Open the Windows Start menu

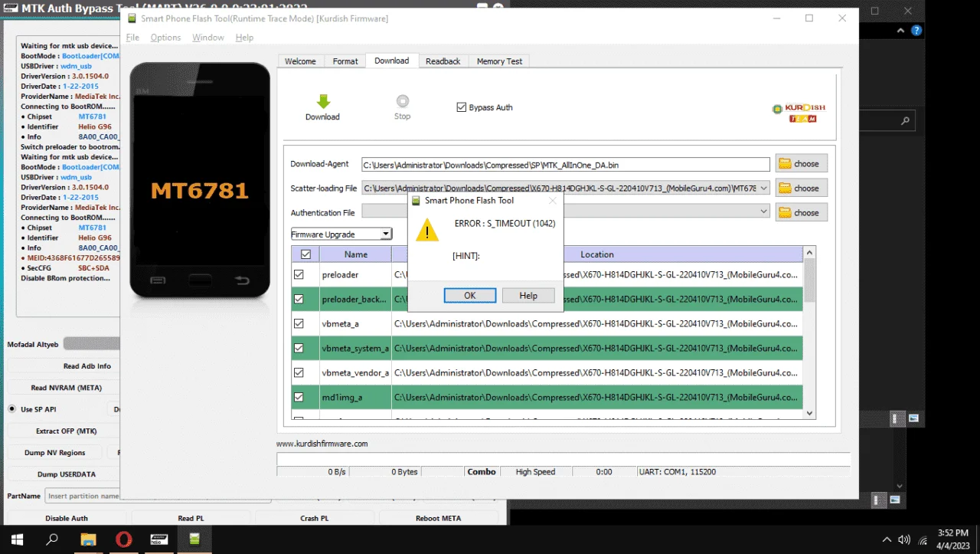(16, 539)
